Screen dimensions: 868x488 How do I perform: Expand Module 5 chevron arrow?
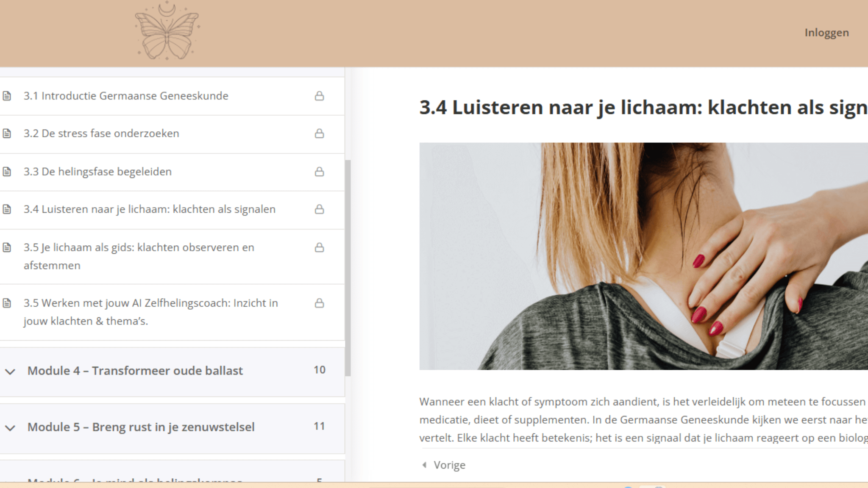[10, 428]
